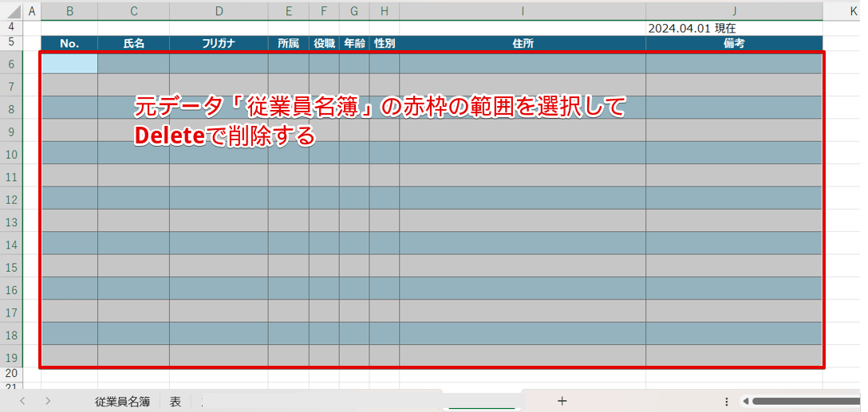Click previous sheet navigation arrow

22,401
